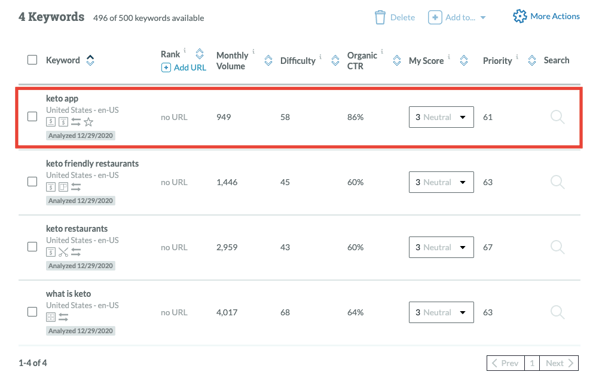Check what is keto row checkbox
This screenshot has width=602, height=381.
(32, 311)
